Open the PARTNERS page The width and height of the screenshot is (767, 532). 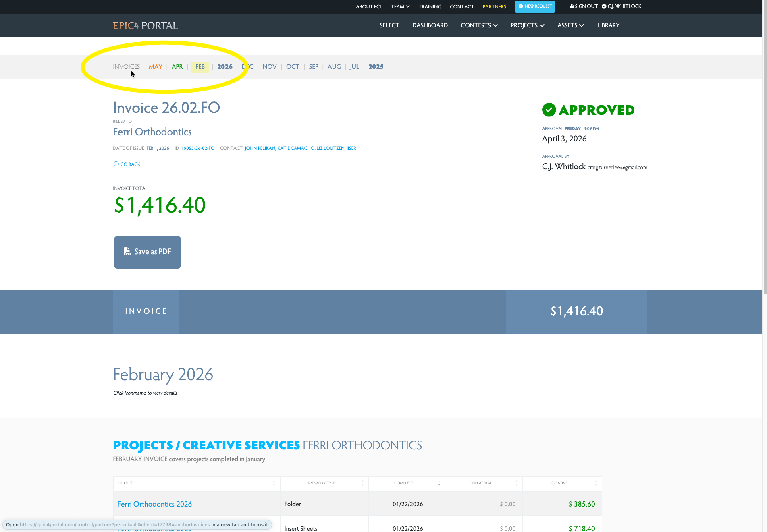click(494, 7)
